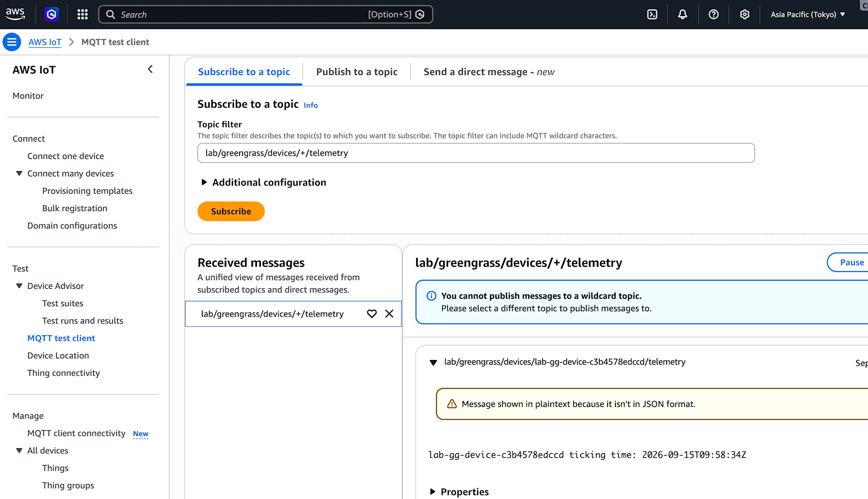868x499 pixels.
Task: Open Bulk registration
Action: [x=75, y=208]
